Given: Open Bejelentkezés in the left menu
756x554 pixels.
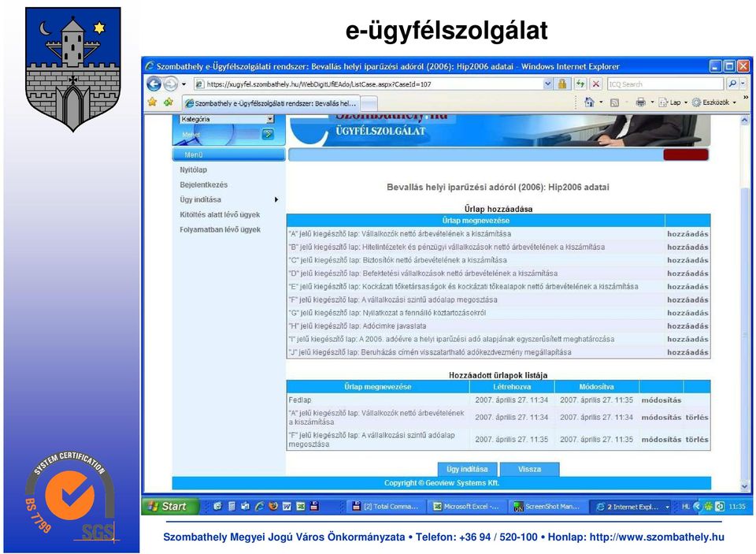Looking at the screenshot, I should [x=203, y=185].
